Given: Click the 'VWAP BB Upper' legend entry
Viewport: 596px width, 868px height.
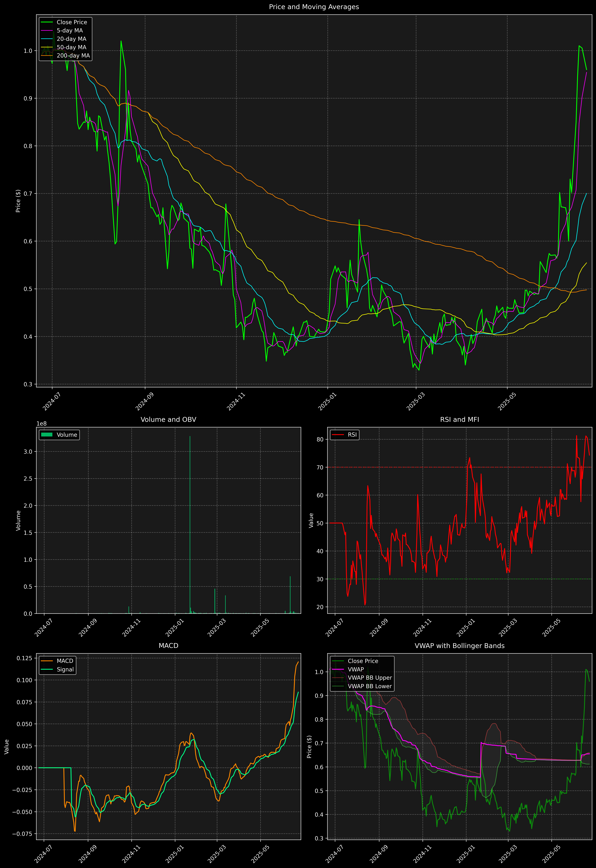Looking at the screenshot, I should (370, 678).
